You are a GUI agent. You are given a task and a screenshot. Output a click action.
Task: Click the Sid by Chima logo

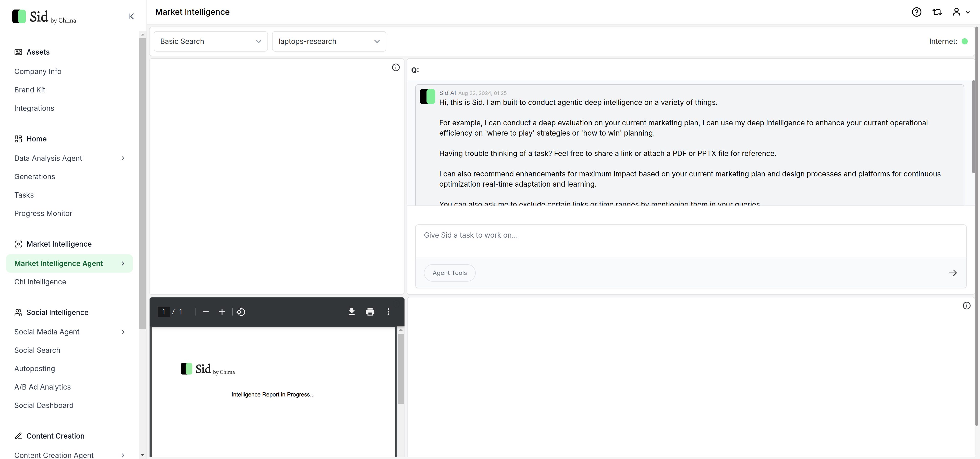[x=44, y=17]
